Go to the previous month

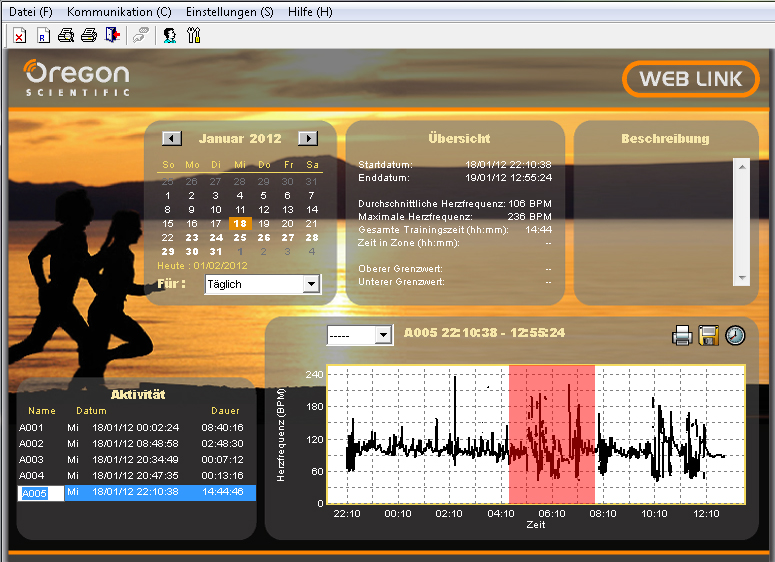tap(172, 138)
